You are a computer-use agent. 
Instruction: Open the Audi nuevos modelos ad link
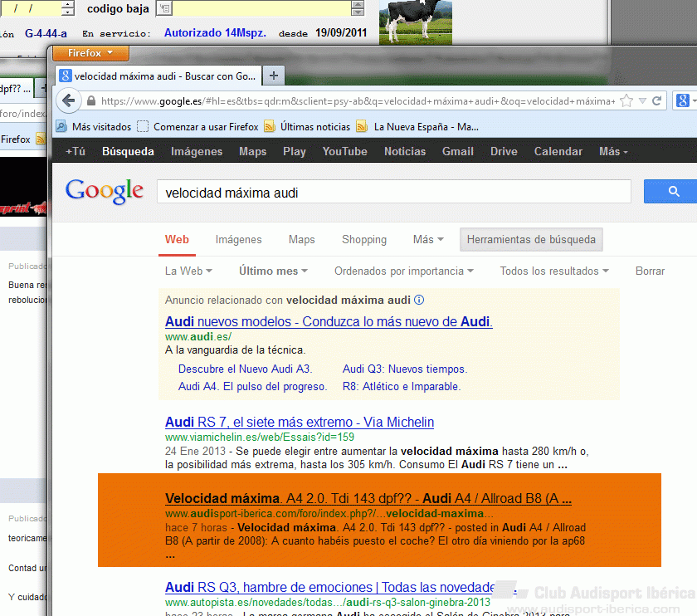pyautogui.click(x=329, y=321)
